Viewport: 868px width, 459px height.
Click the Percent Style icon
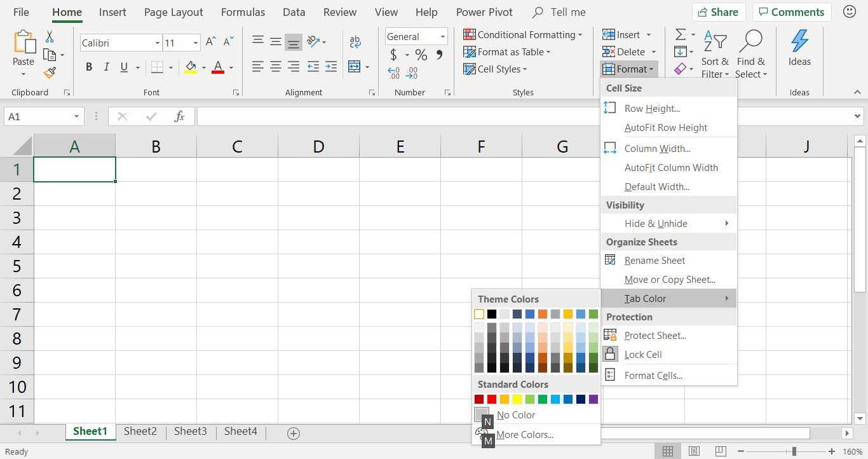click(421, 55)
